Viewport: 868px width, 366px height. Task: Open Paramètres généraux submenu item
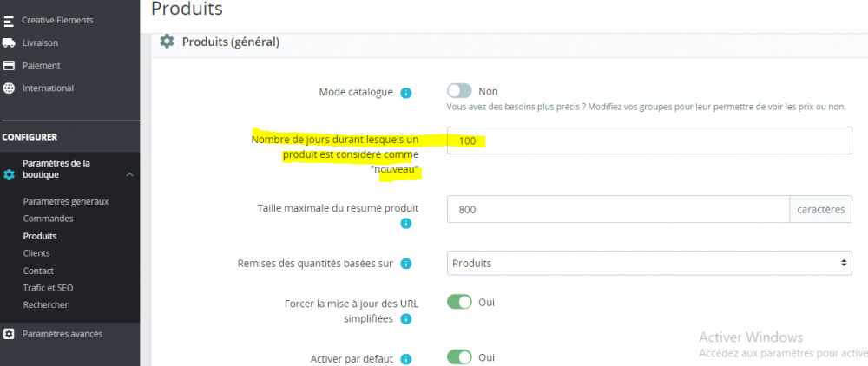click(x=66, y=201)
